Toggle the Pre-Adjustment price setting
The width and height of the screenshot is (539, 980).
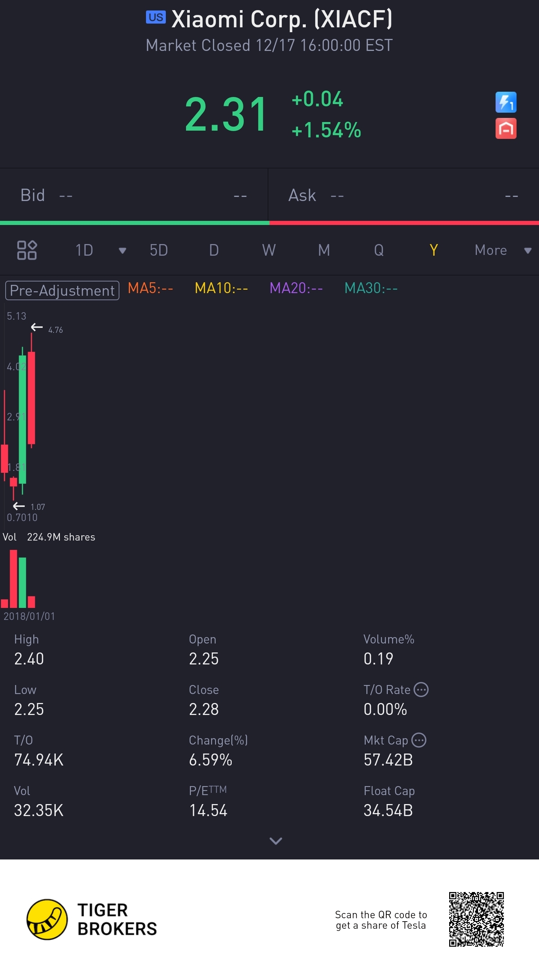(x=63, y=290)
